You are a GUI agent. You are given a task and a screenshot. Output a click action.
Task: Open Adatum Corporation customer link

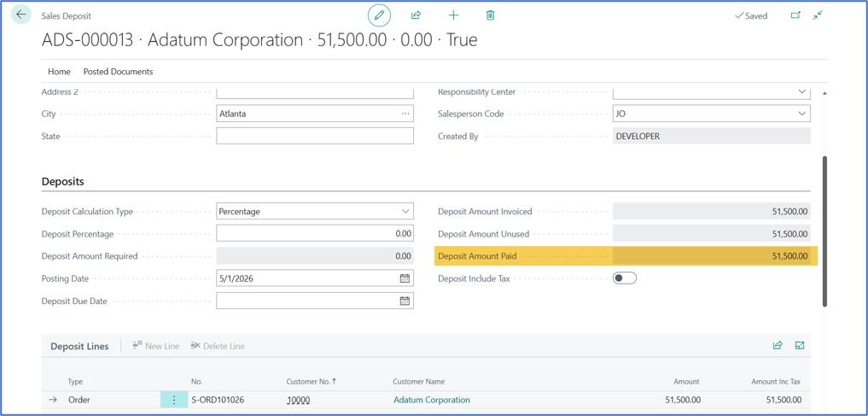431,400
